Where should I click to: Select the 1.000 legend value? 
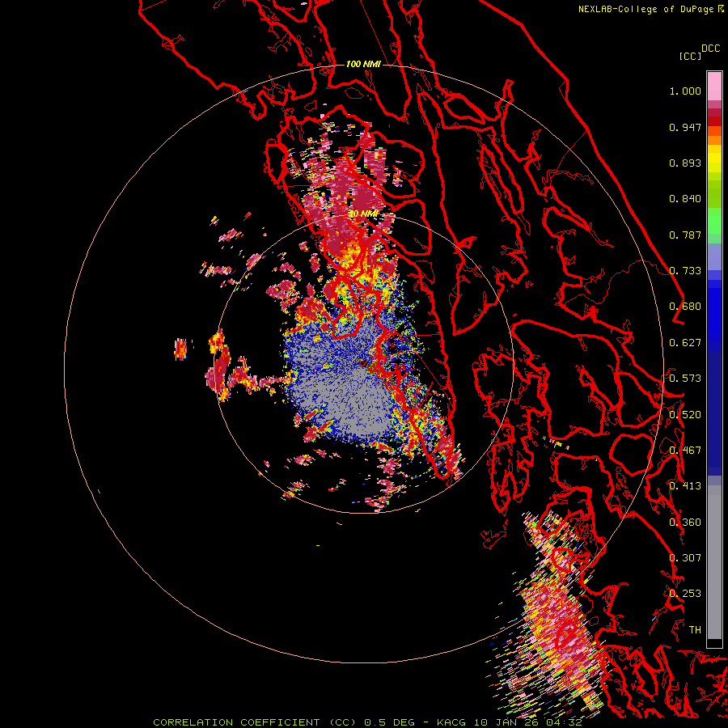[x=685, y=91]
